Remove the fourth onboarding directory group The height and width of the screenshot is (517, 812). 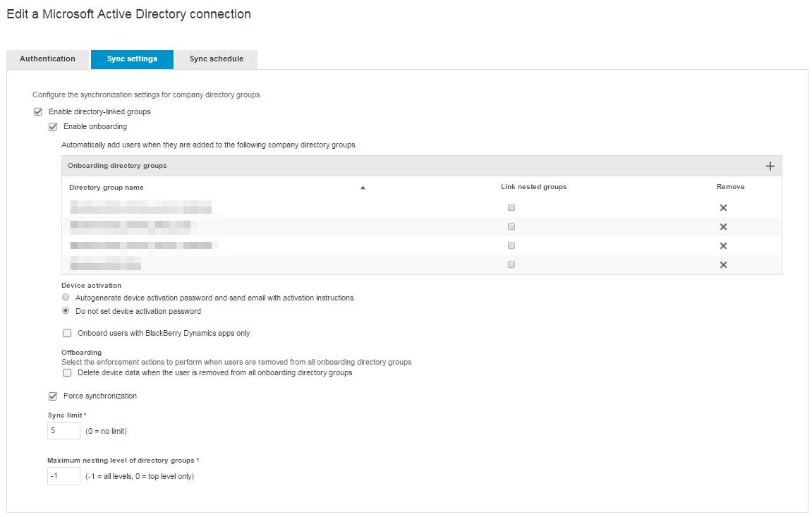[x=723, y=265]
